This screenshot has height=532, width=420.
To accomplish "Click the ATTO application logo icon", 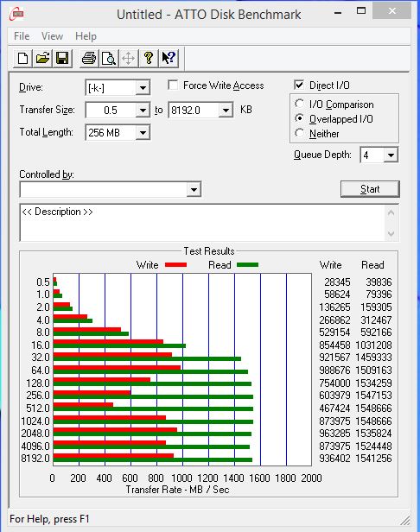I will coord(17,14).
